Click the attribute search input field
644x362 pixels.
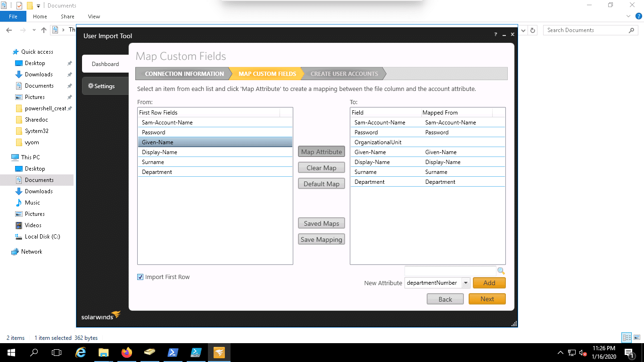(450, 271)
